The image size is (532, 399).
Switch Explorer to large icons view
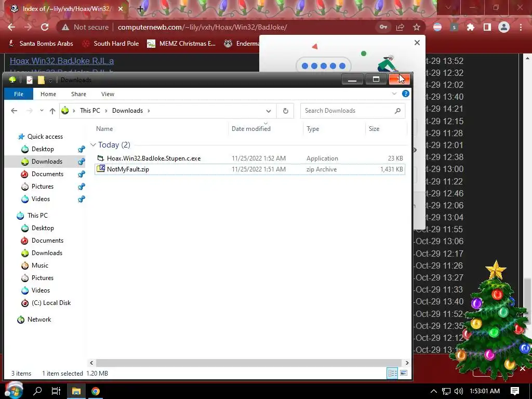click(x=403, y=373)
